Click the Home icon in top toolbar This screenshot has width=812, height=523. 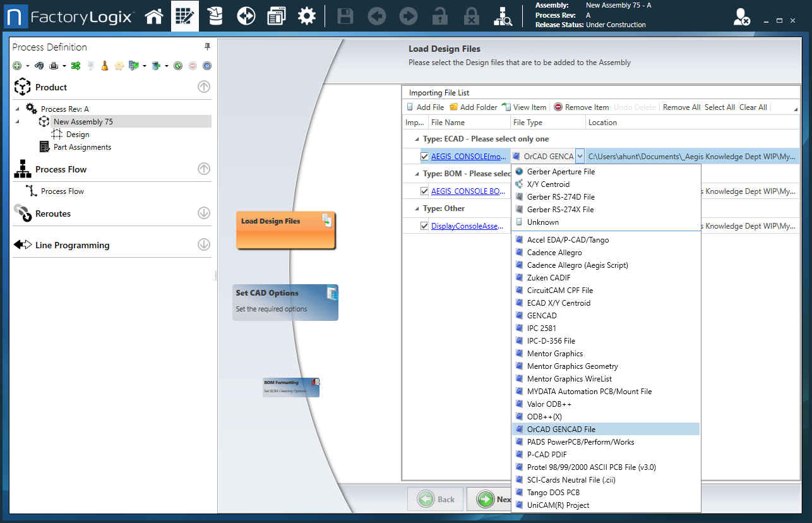click(x=154, y=16)
